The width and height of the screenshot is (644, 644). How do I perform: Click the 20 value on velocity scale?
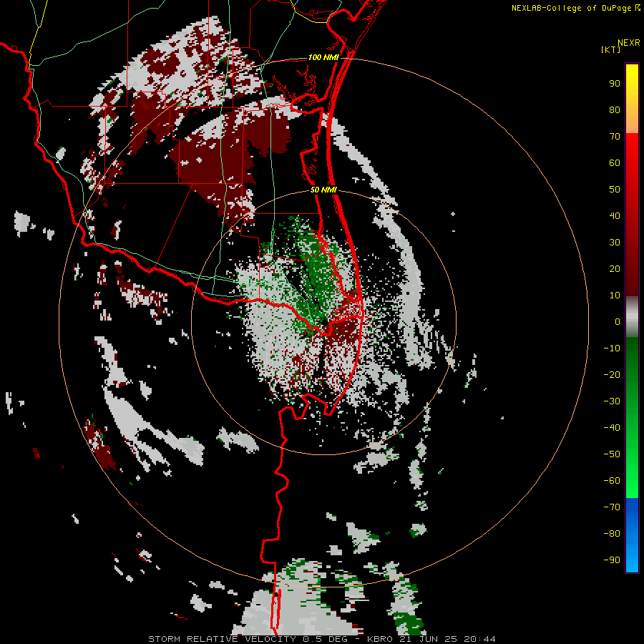pos(615,268)
